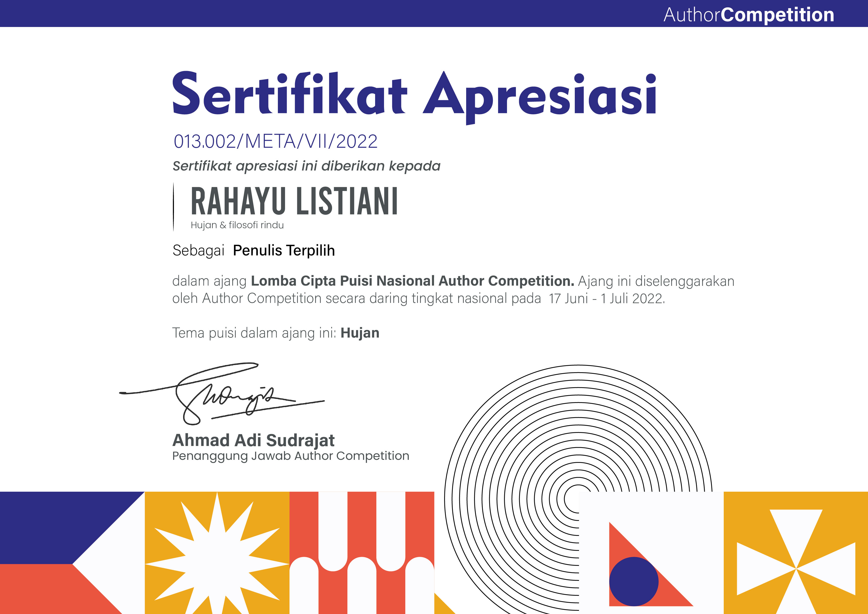The height and width of the screenshot is (614, 868).
Task: Click the blue circle on red triangle
Action: (634, 582)
